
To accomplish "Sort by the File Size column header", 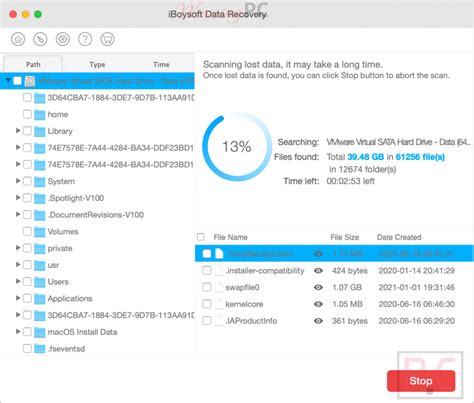I will [x=344, y=237].
